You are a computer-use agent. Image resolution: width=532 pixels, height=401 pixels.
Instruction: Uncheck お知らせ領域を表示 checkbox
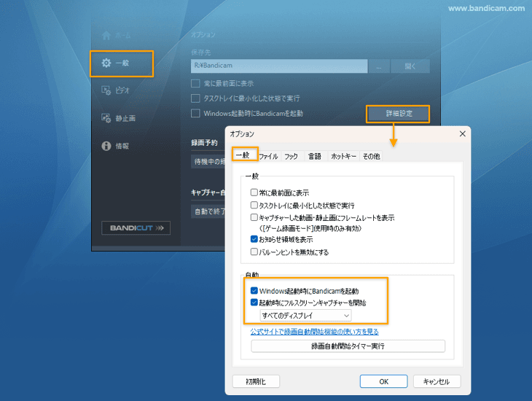point(254,239)
